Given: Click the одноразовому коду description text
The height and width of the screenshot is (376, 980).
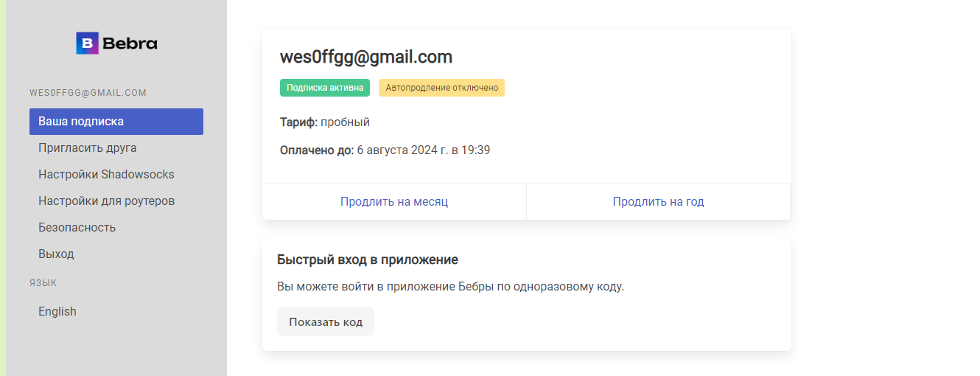Looking at the screenshot, I should tap(450, 287).
